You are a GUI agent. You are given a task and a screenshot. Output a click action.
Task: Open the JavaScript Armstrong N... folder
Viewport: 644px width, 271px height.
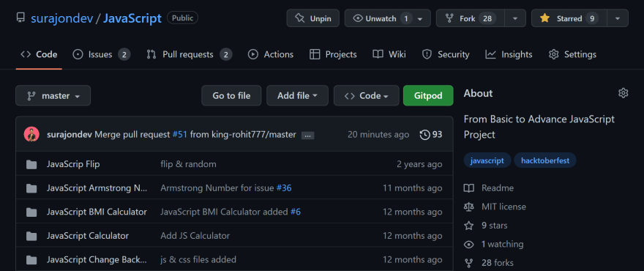pos(97,188)
